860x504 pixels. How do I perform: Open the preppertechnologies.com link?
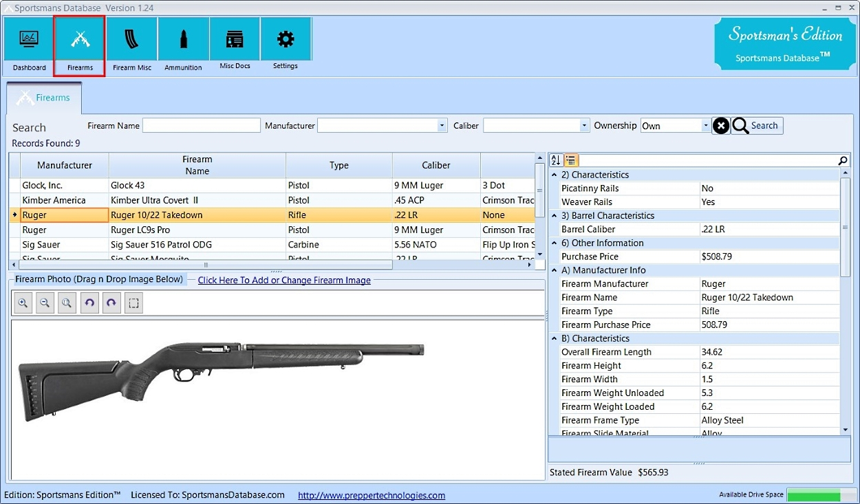tap(372, 495)
